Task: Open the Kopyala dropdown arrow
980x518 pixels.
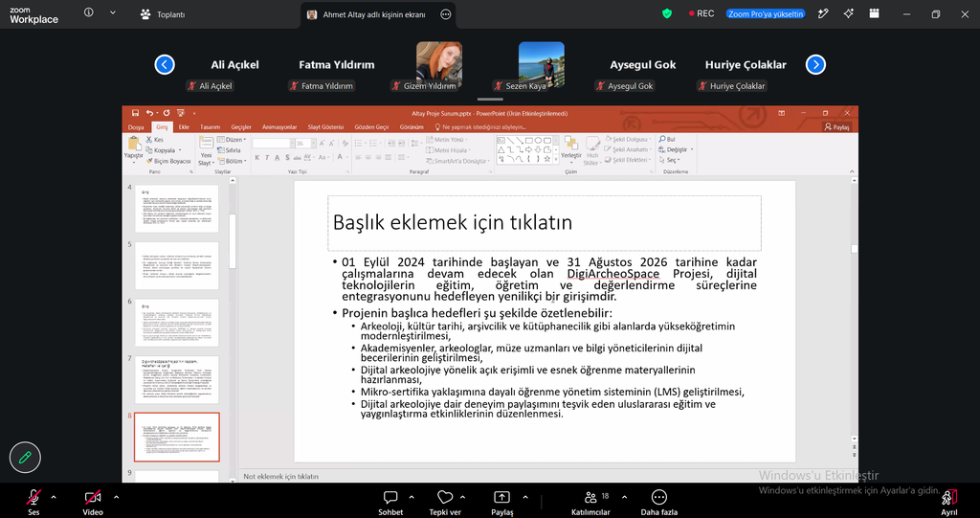Action: [180, 150]
